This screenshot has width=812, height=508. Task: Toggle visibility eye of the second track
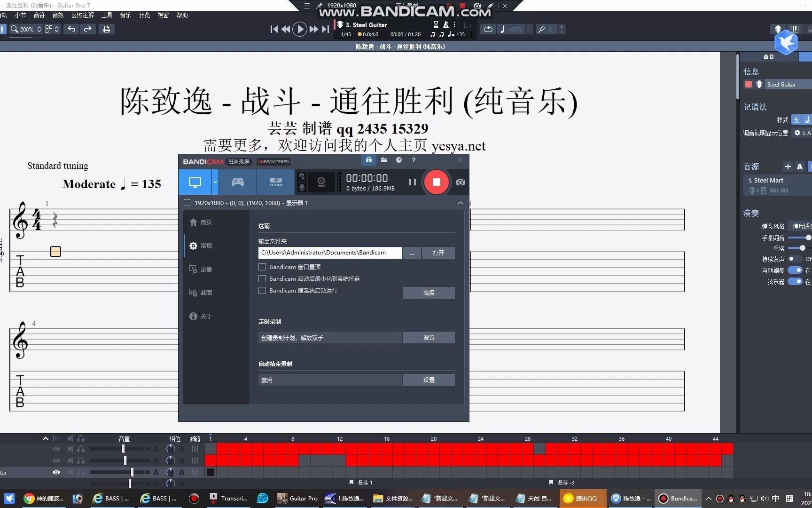tap(56, 460)
